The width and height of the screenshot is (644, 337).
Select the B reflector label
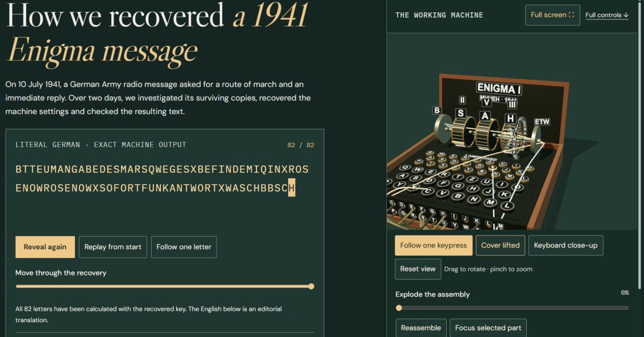(437, 110)
